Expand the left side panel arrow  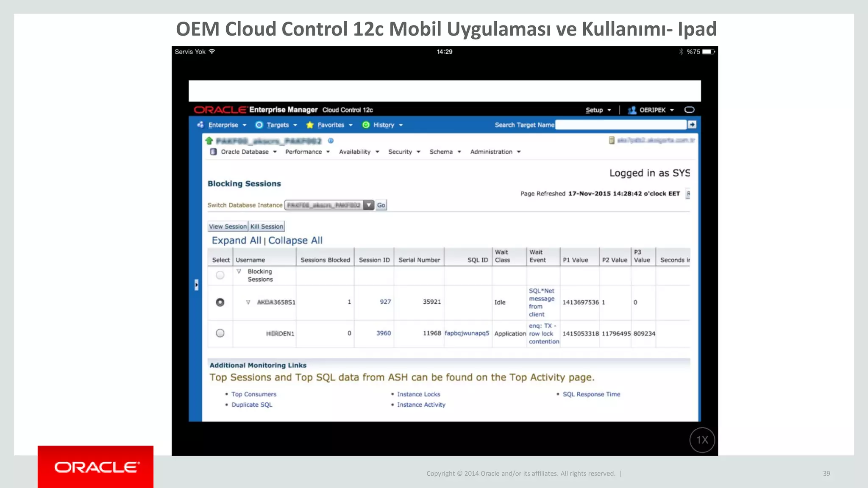[x=196, y=285]
